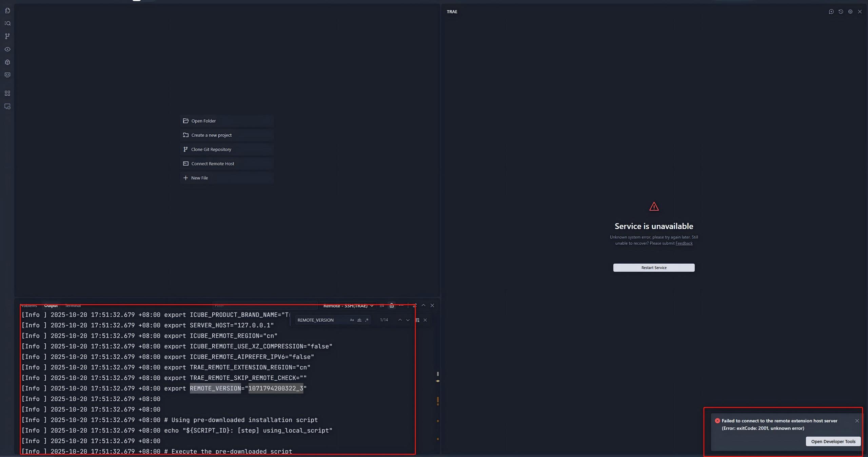Open chat history in the TRAE panel
The width and height of the screenshot is (868, 457).
click(841, 12)
